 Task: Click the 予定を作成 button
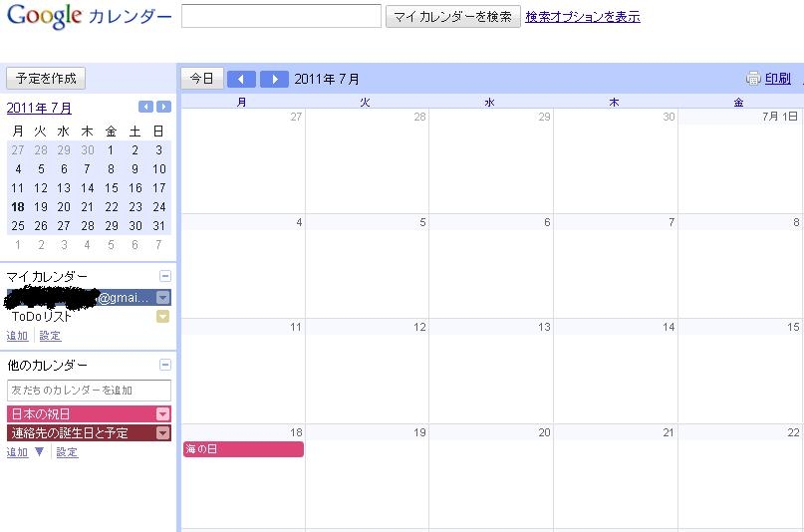[46, 79]
